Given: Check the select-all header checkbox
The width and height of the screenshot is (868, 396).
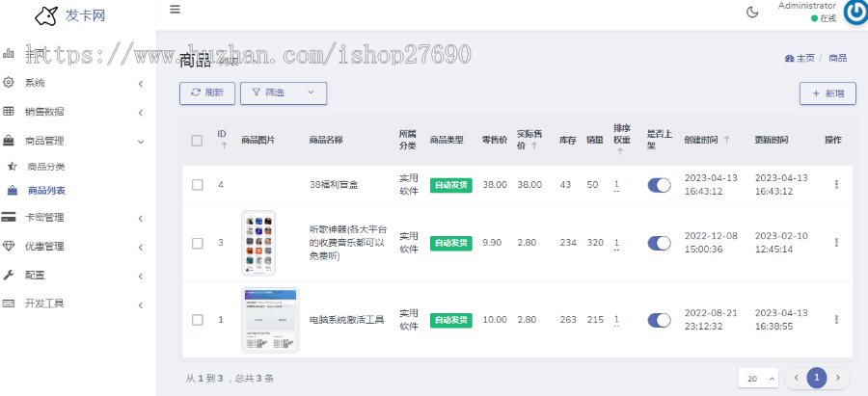Looking at the screenshot, I should tap(197, 141).
